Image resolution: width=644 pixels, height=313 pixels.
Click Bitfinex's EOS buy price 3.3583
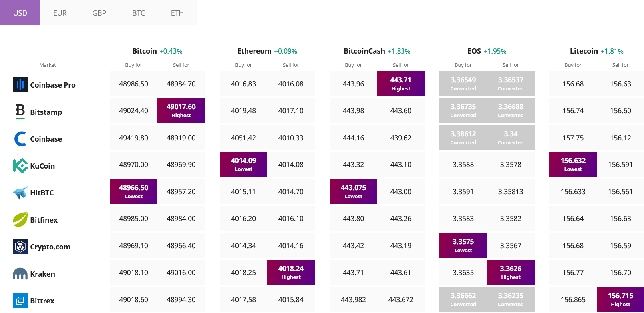463,218
